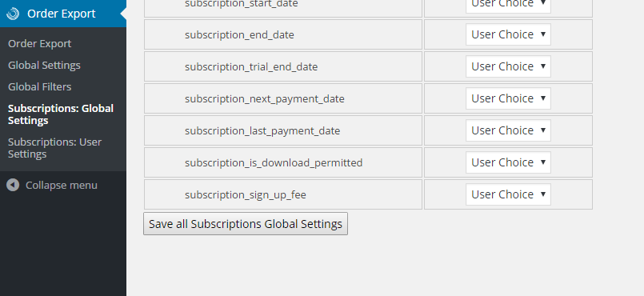
Task: Open Global Filters menu item
Action: [x=40, y=87]
